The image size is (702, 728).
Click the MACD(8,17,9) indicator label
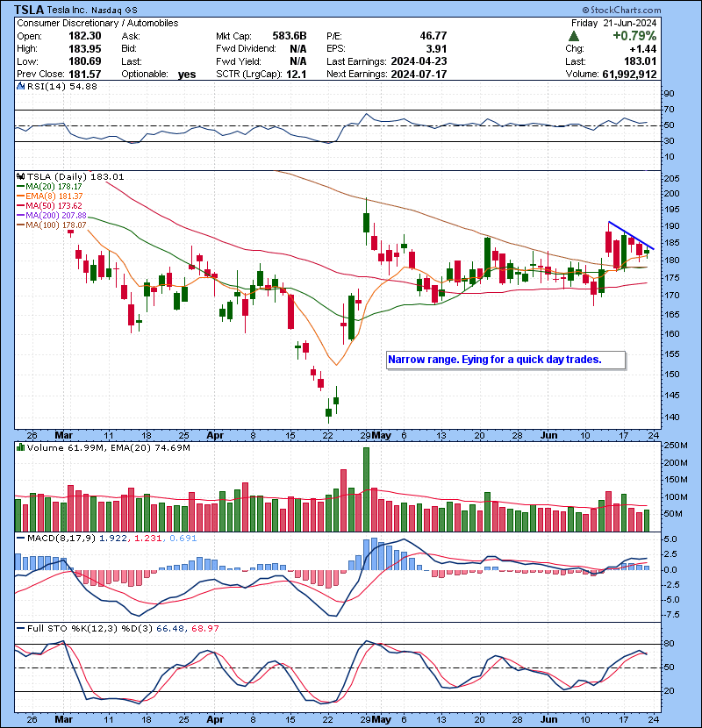pyautogui.click(x=61, y=539)
